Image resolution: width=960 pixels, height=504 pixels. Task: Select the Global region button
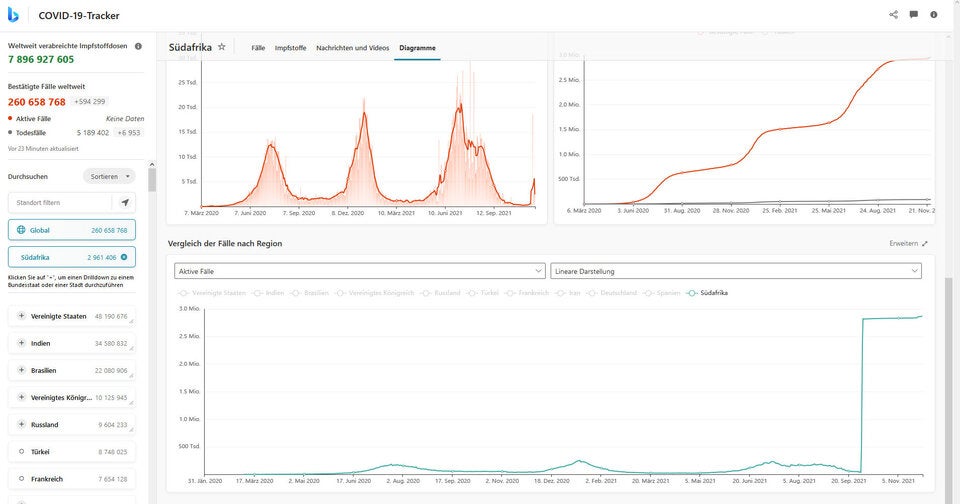click(x=72, y=230)
